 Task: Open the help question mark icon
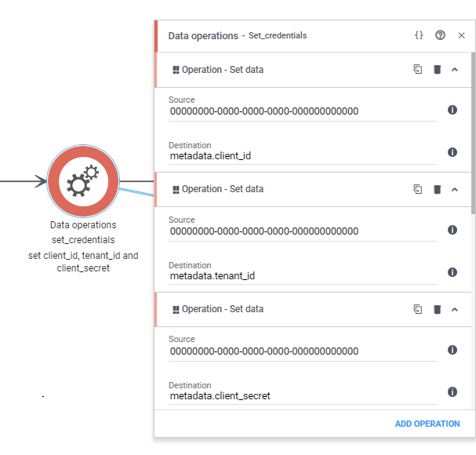(440, 35)
